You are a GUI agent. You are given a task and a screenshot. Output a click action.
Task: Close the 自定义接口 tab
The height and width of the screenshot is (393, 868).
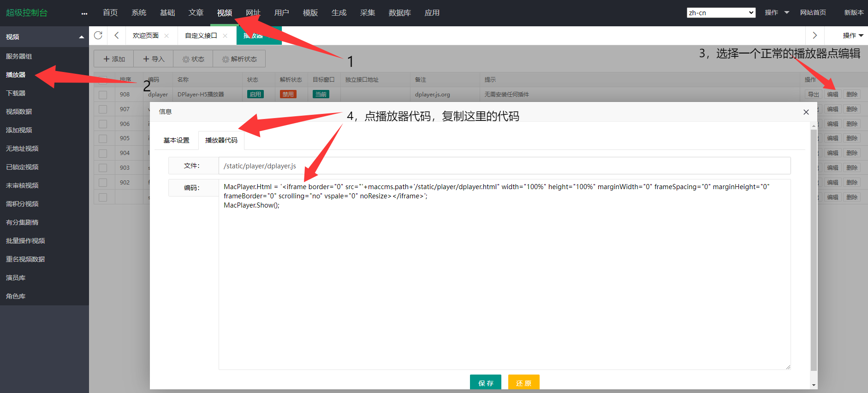pyautogui.click(x=225, y=36)
